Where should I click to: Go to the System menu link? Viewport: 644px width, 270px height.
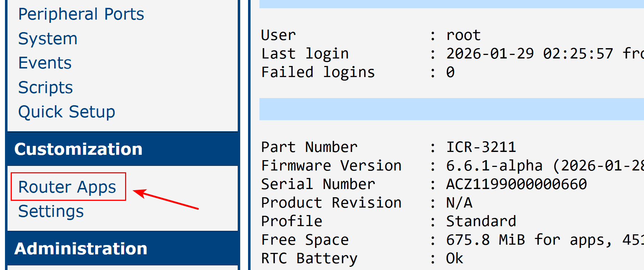48,39
